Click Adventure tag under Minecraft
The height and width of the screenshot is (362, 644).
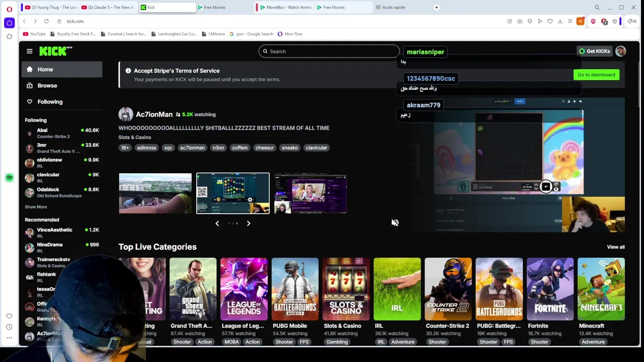tap(593, 342)
